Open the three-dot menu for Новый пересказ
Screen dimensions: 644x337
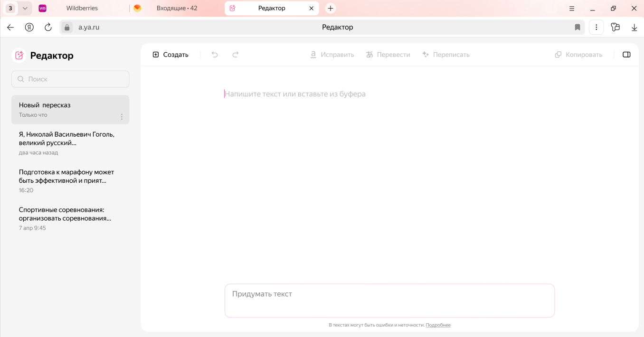122,116
